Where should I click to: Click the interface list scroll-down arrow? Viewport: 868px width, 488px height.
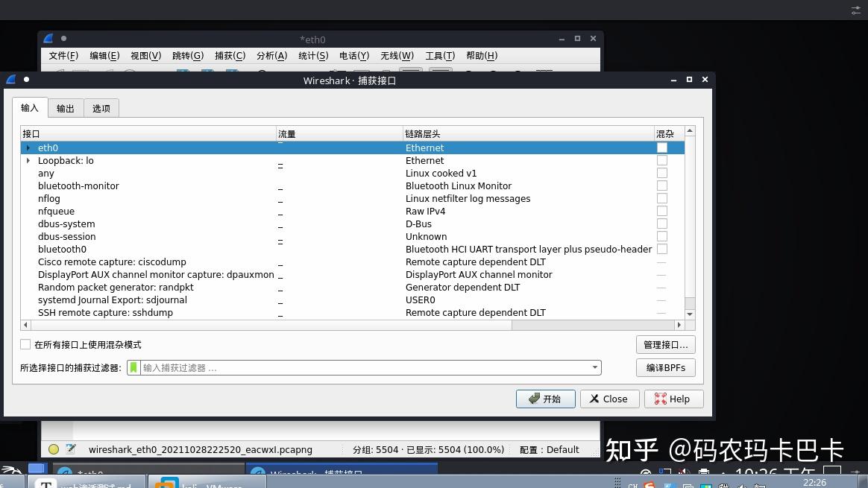click(690, 314)
